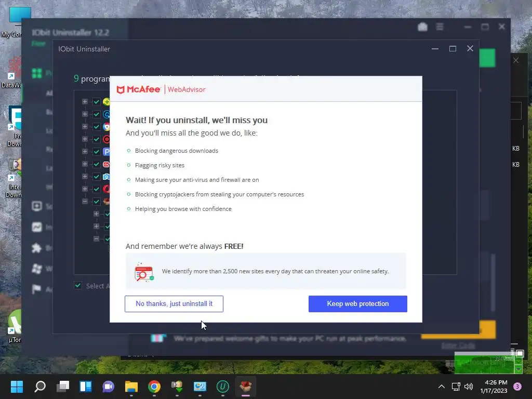The height and width of the screenshot is (399, 532).
Task: Uncheck the yellow plus-icon program checkbox
Action: [96, 101]
